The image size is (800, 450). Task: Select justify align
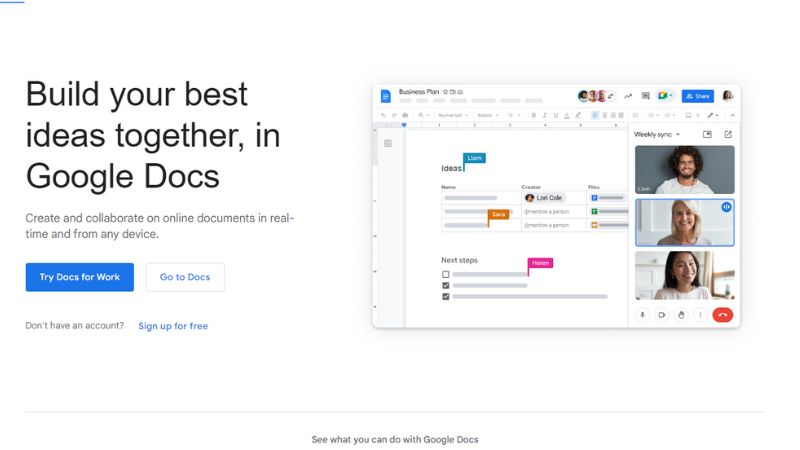621,115
